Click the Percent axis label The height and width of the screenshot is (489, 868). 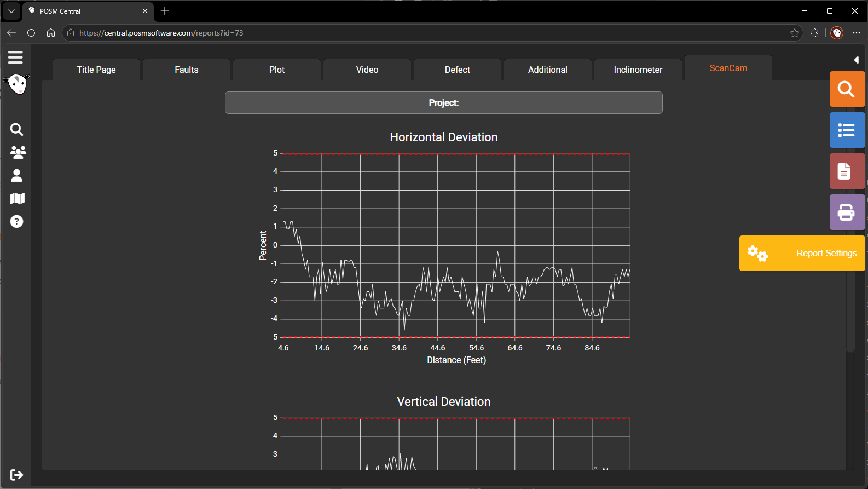(x=263, y=245)
